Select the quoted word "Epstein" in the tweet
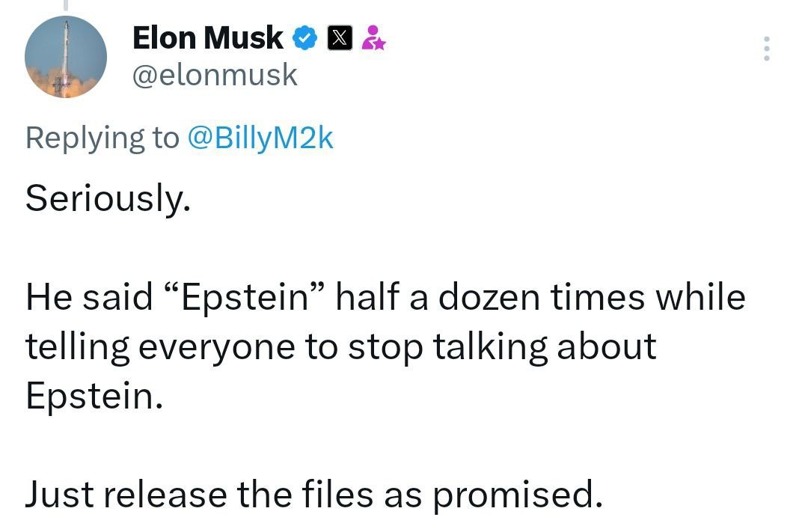Image resolution: width=808 pixels, height=532 pixels. (245, 298)
